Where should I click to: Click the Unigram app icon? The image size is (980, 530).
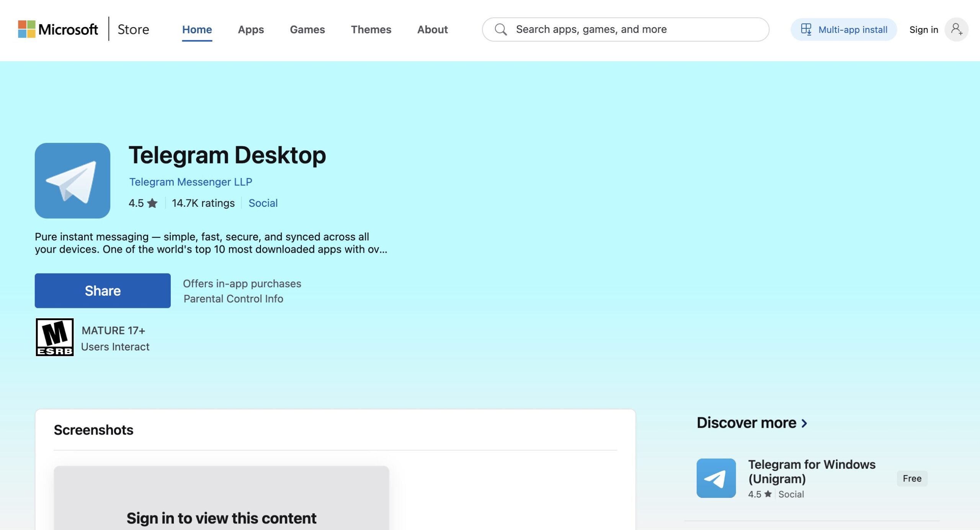[x=716, y=478]
